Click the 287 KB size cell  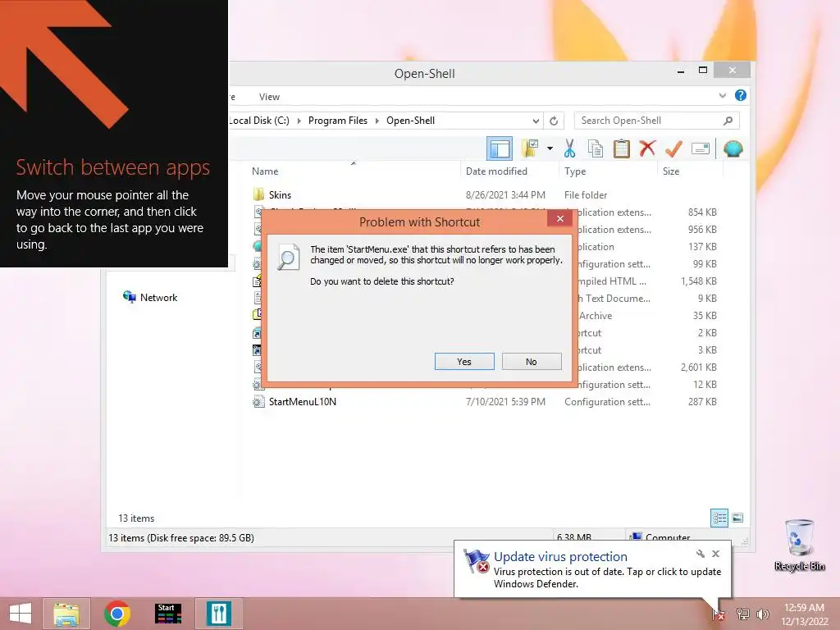pyautogui.click(x=702, y=402)
